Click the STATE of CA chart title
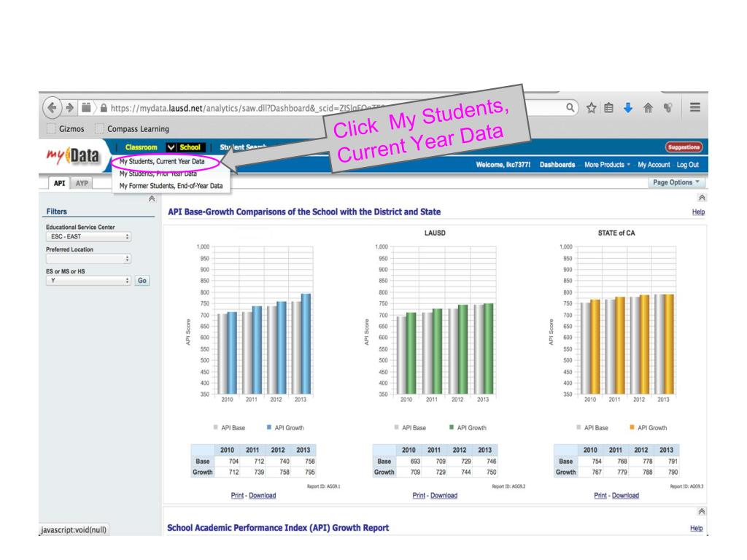The height and width of the screenshot is (560, 747). pyautogui.click(x=616, y=233)
